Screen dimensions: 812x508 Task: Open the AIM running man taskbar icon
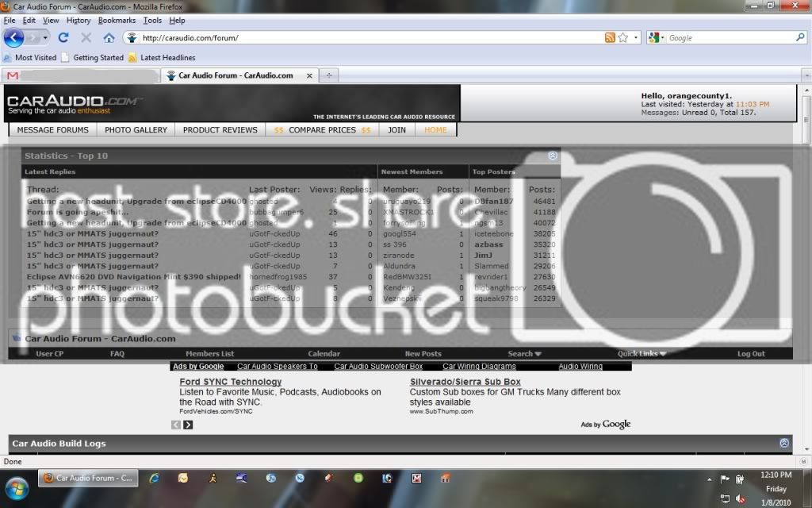tap(213, 478)
